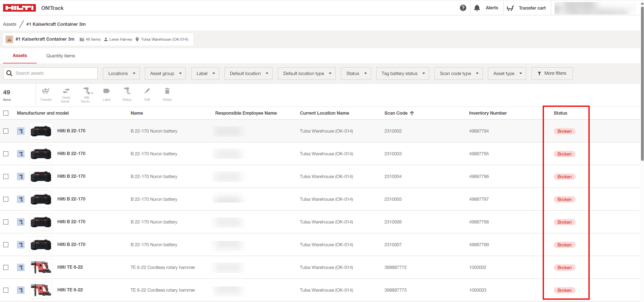Click Broken status badge for inventory 49887794
Screen dimensions: 644x302
(x=564, y=131)
